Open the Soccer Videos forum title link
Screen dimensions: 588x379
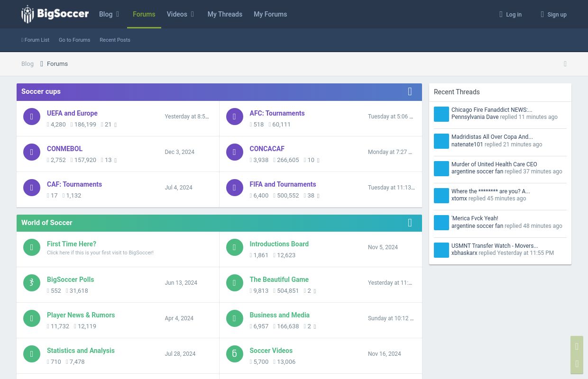tap(271, 351)
